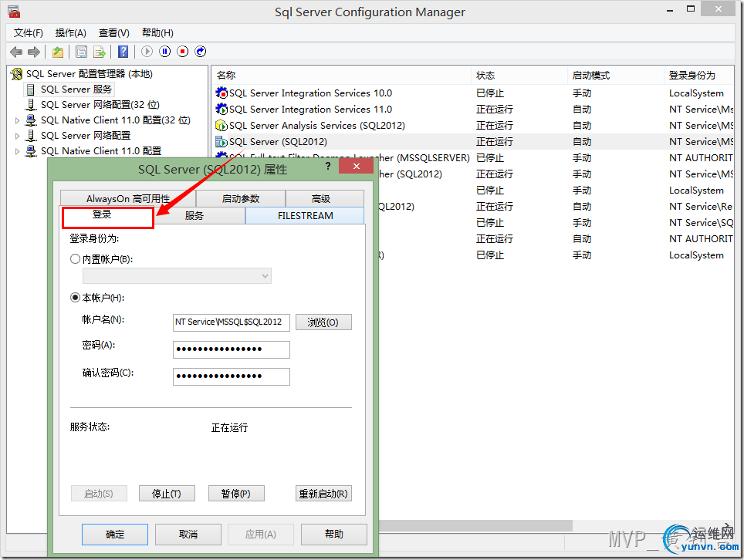Screen dimensions: 744x560
Task: Click the icon of Integration Services 10.0
Action: tap(222, 93)
